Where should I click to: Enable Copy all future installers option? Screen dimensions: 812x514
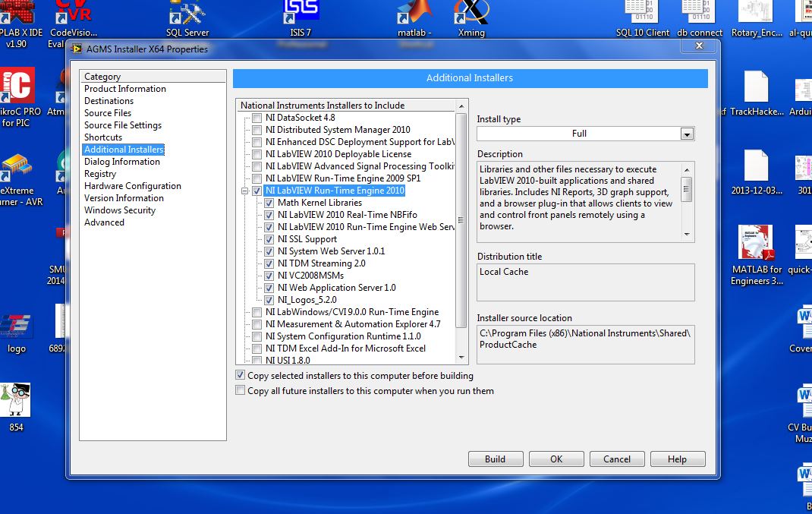tap(241, 390)
